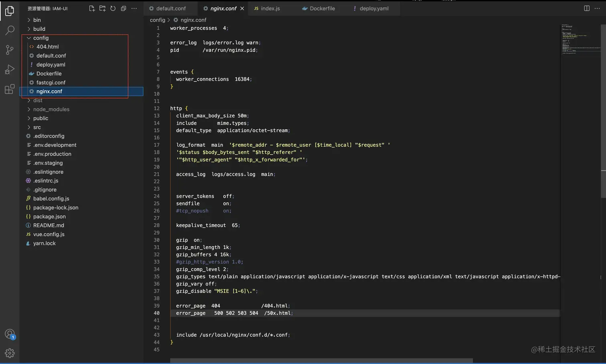This screenshot has width=606, height=364.
Task: Expand the node_modules folder
Action: (x=81, y=109)
